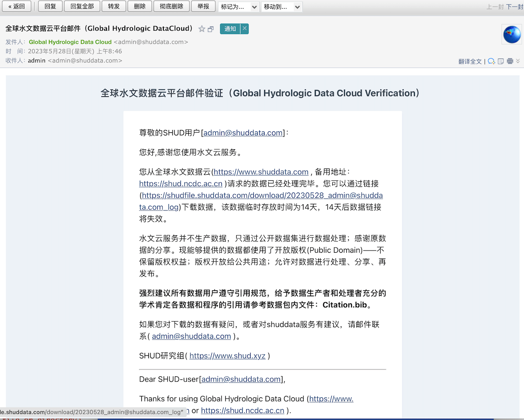Viewport: 524px width, 420px height.
Task: Click the note icon in header
Action: 501,61
